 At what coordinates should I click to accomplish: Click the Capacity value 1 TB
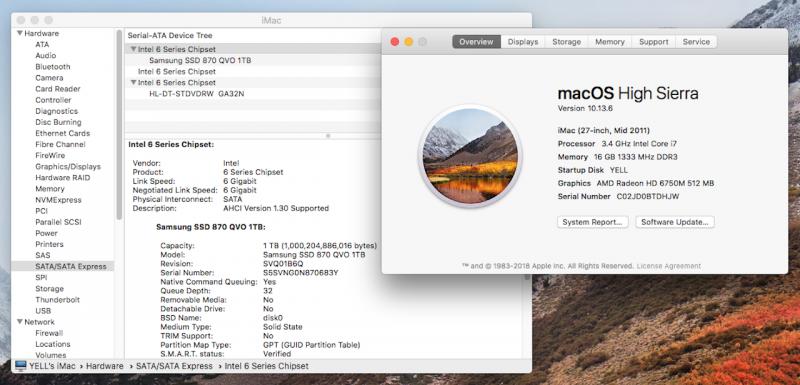(320, 246)
